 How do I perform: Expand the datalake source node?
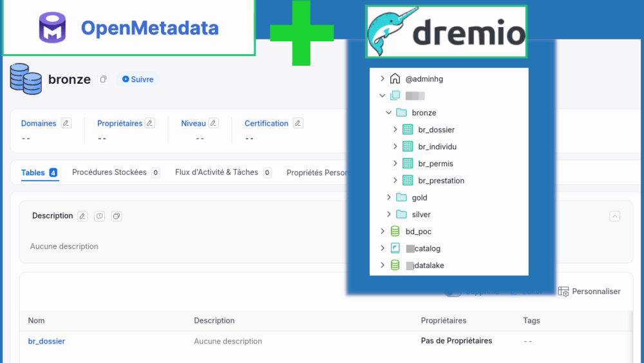point(383,265)
